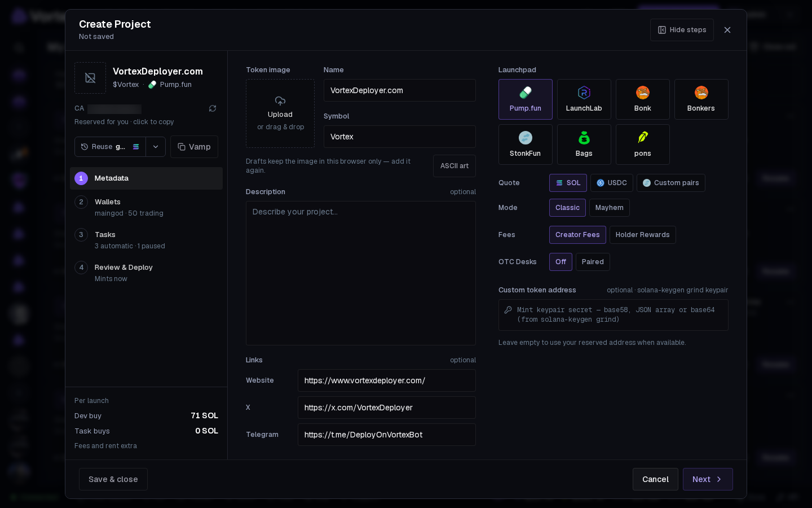Screen dimensions: 812x508
Task: Switch mode to Mayhem
Action: coord(610,208)
